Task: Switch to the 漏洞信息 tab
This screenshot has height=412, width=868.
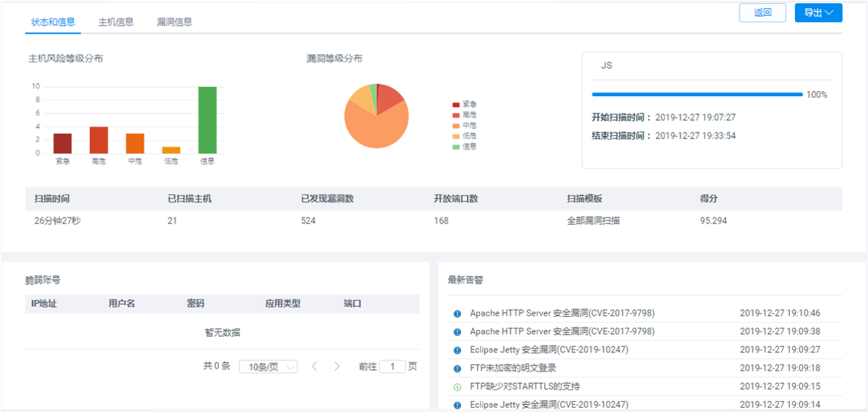Action: (x=174, y=22)
